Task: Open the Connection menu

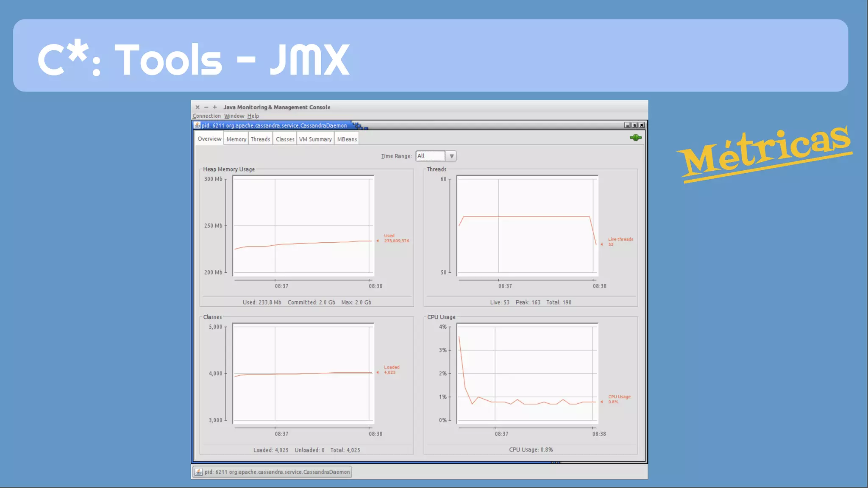Action: [x=206, y=116]
